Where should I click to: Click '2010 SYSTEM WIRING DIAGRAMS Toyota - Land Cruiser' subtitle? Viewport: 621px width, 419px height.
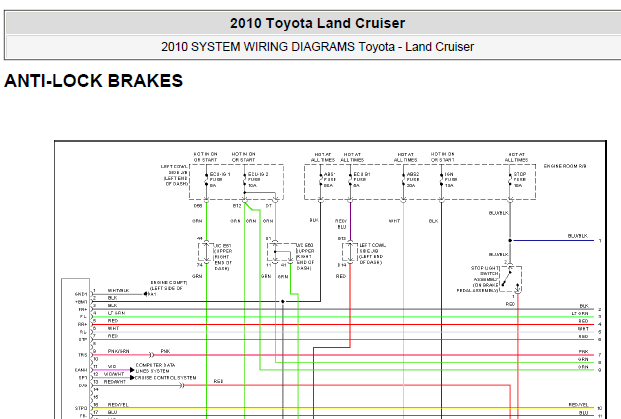click(317, 47)
